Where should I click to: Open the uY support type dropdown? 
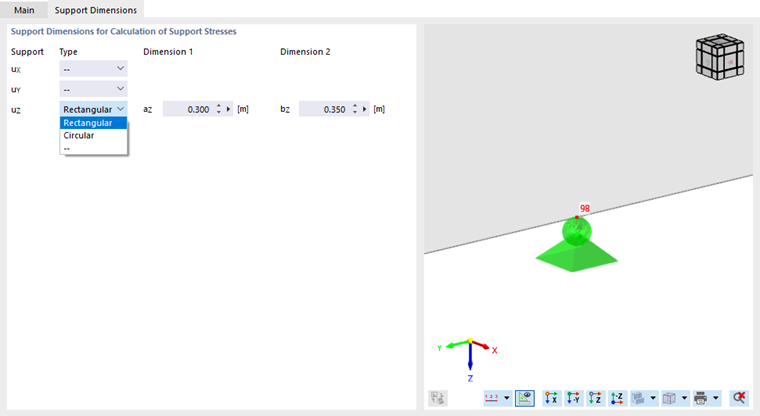click(x=93, y=89)
